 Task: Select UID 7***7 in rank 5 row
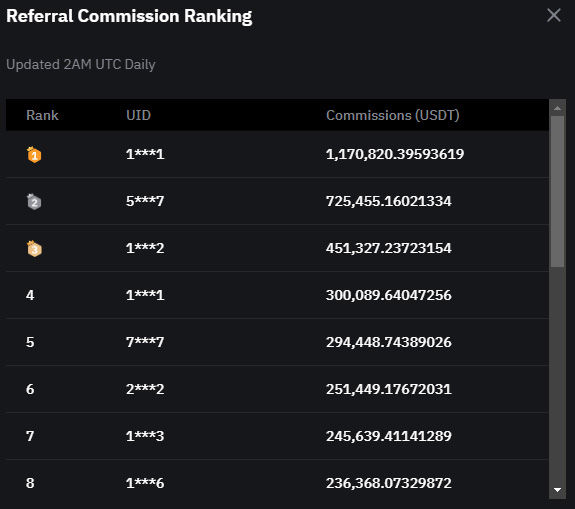(145, 342)
